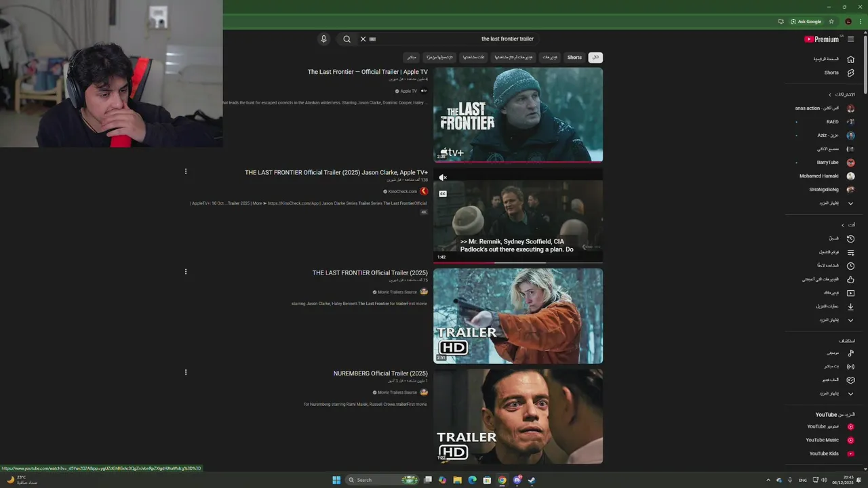Open Apple TV channel name under first result

(x=408, y=91)
